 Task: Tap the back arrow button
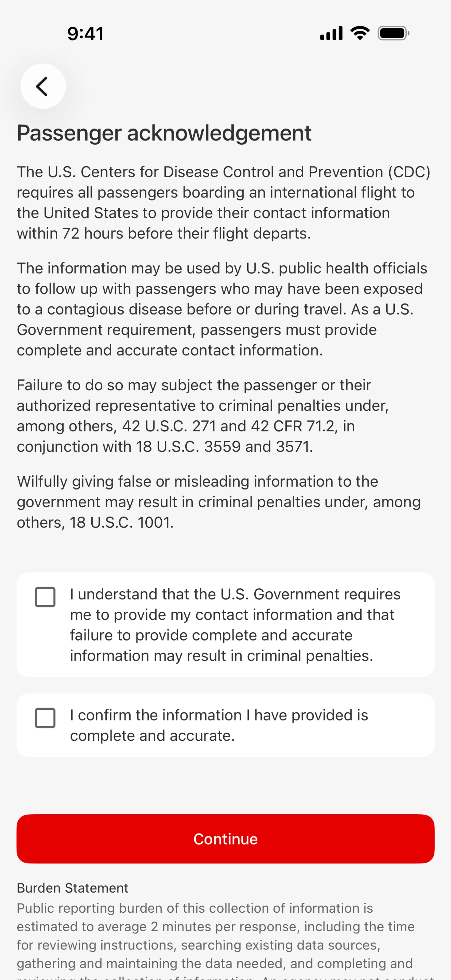tap(43, 86)
